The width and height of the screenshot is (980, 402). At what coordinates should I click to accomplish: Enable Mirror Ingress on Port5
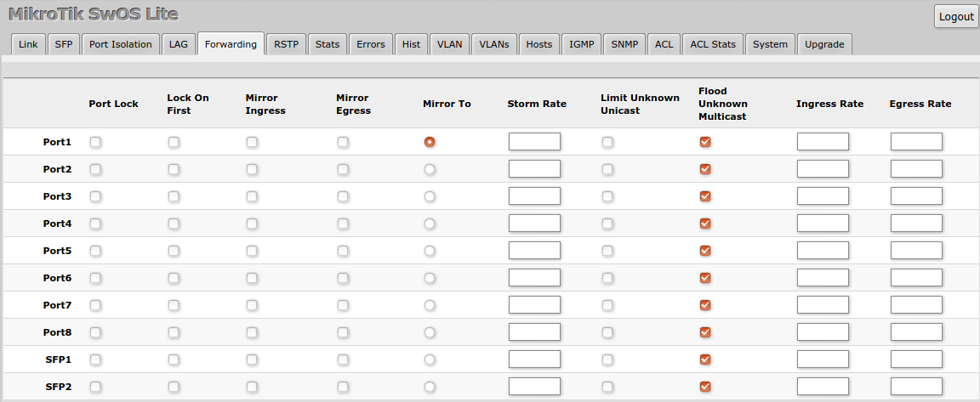[x=252, y=251]
